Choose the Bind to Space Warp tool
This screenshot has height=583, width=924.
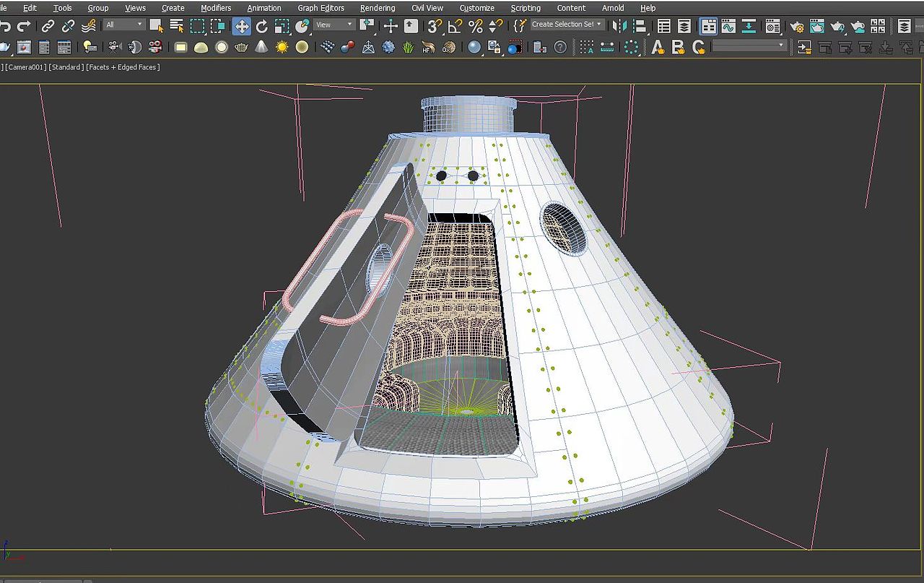point(88,27)
